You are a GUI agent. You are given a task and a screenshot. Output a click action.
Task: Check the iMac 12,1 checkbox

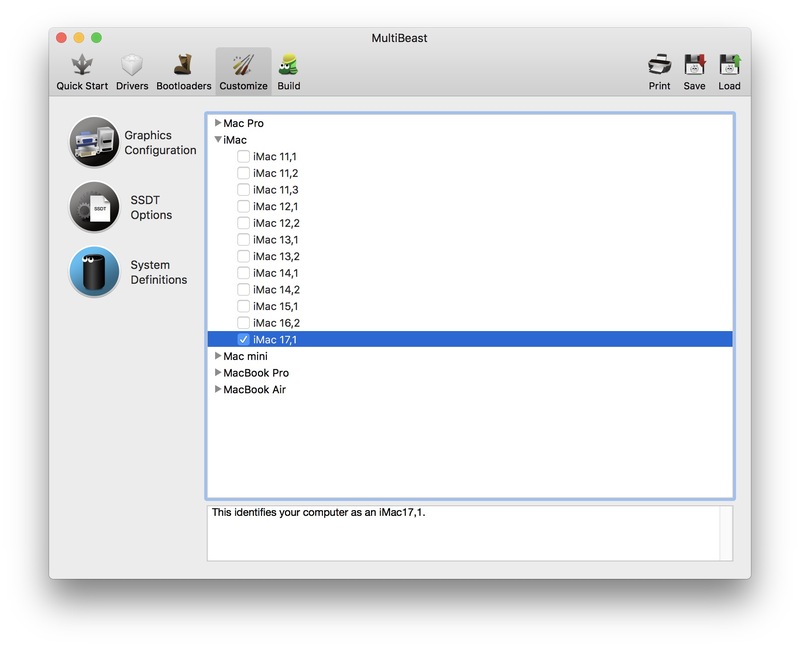[243, 206]
